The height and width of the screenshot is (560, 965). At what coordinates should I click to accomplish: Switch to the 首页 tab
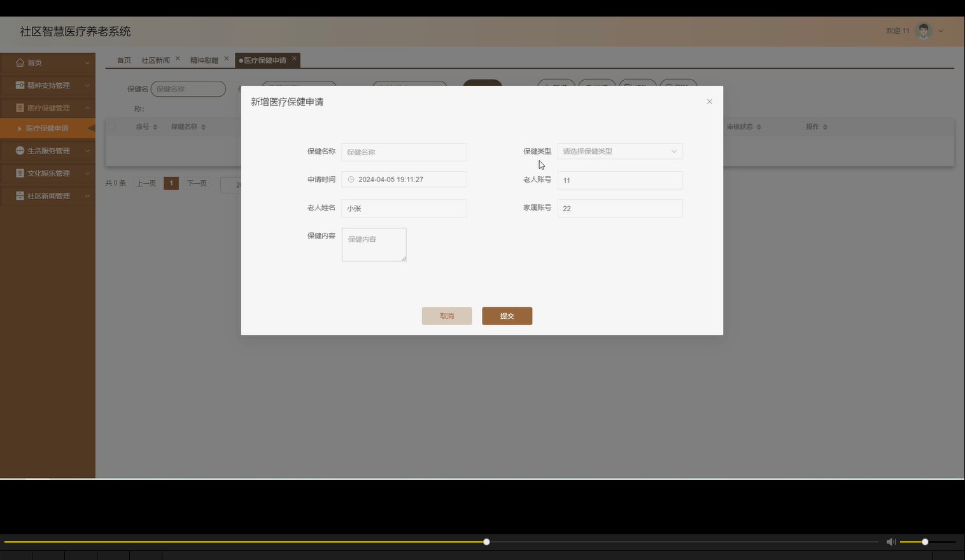(x=123, y=60)
